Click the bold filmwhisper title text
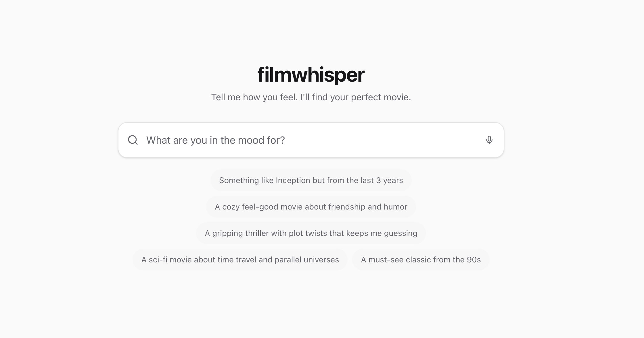This screenshot has height=338, width=644. 311,75
